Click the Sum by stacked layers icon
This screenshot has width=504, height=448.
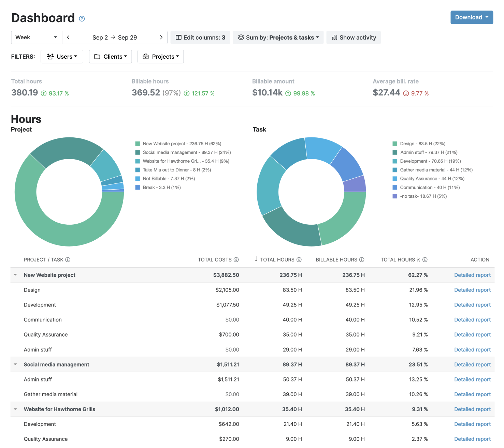(x=241, y=38)
